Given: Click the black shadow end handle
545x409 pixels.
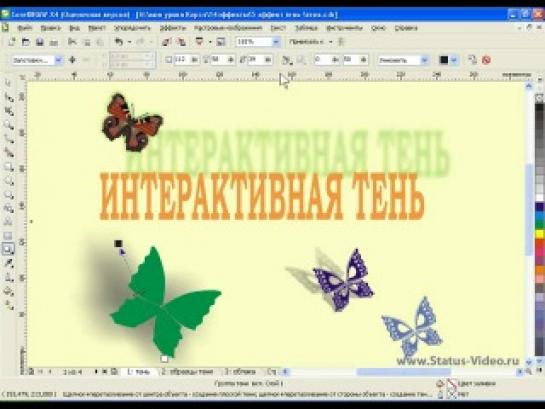Looking at the screenshot, I should click(x=118, y=243).
